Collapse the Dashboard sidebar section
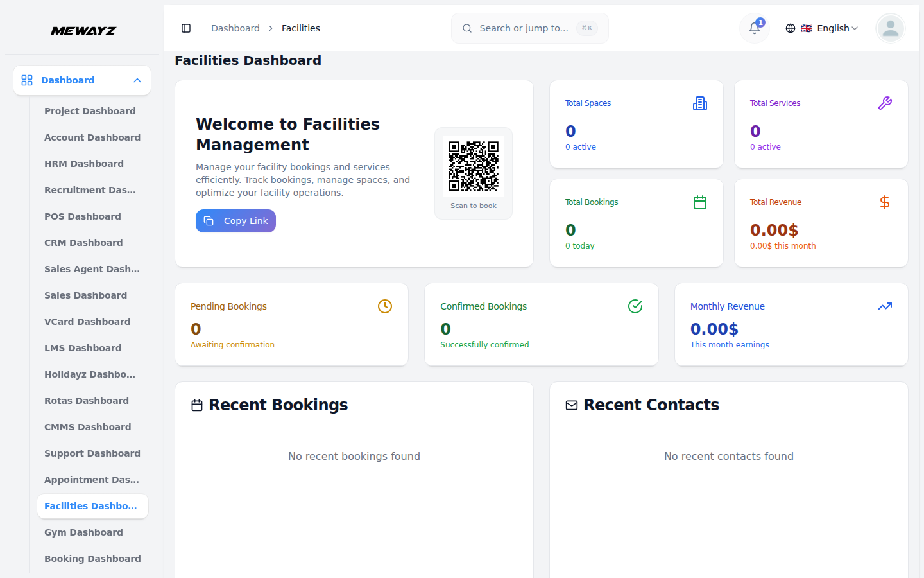This screenshot has width=924, height=578. coord(137,80)
